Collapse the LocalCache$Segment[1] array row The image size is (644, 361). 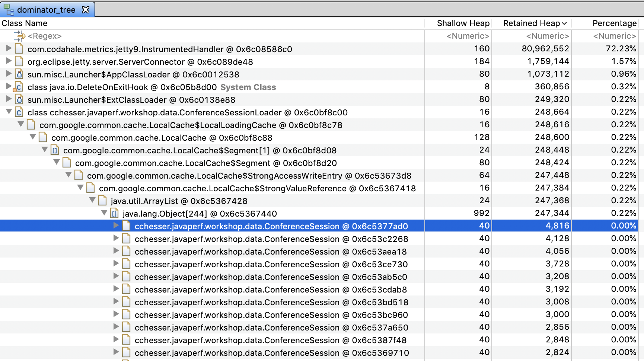[44, 150]
